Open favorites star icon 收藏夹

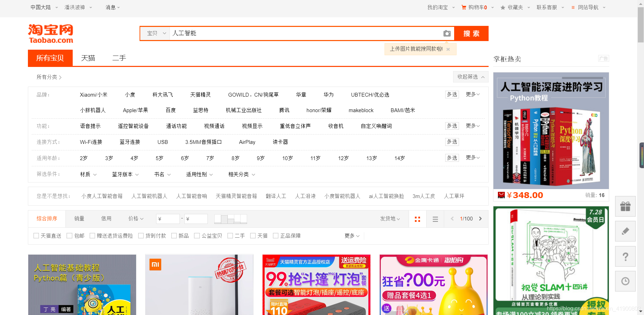[x=503, y=7]
